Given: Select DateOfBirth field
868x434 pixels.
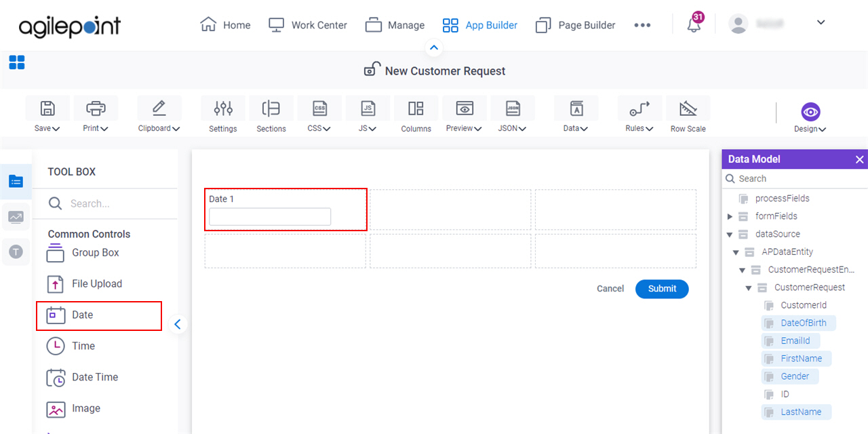Looking at the screenshot, I should tap(799, 323).
